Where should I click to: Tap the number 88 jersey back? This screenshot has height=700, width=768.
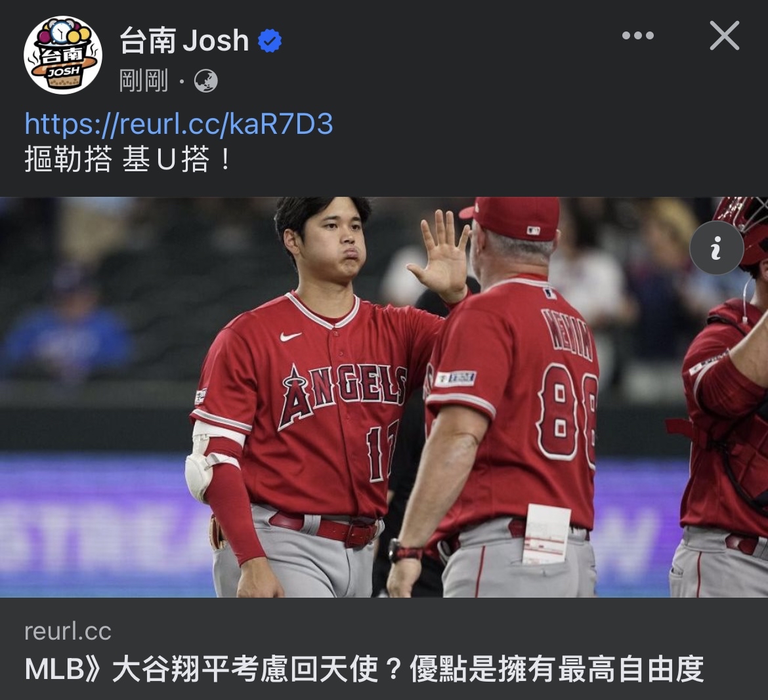(567, 410)
